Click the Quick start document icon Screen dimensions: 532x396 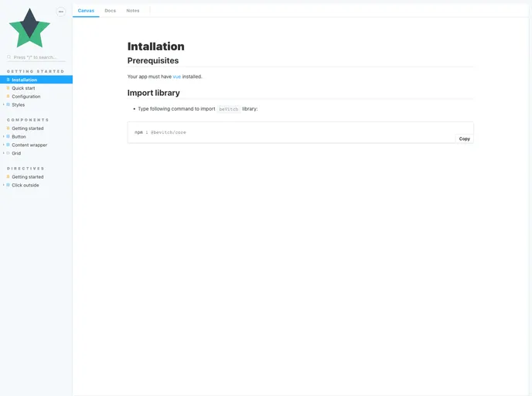click(9, 88)
